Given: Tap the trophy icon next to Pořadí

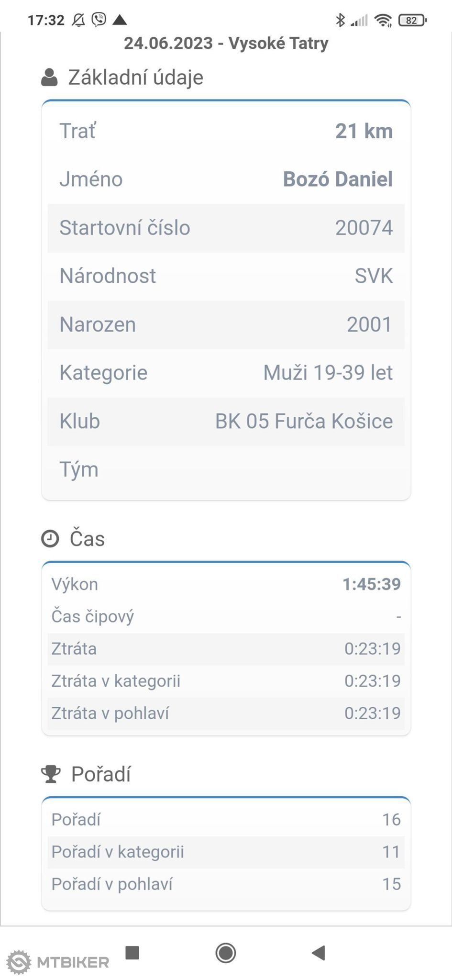Looking at the screenshot, I should click(51, 774).
